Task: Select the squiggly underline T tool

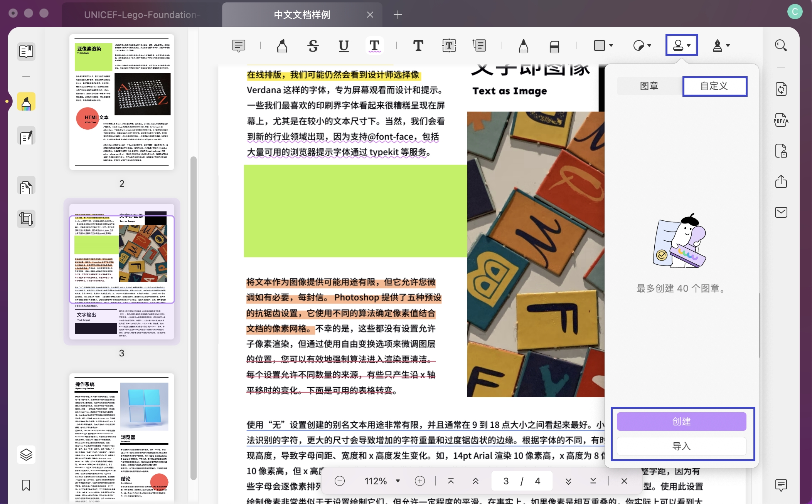Action: [374, 46]
